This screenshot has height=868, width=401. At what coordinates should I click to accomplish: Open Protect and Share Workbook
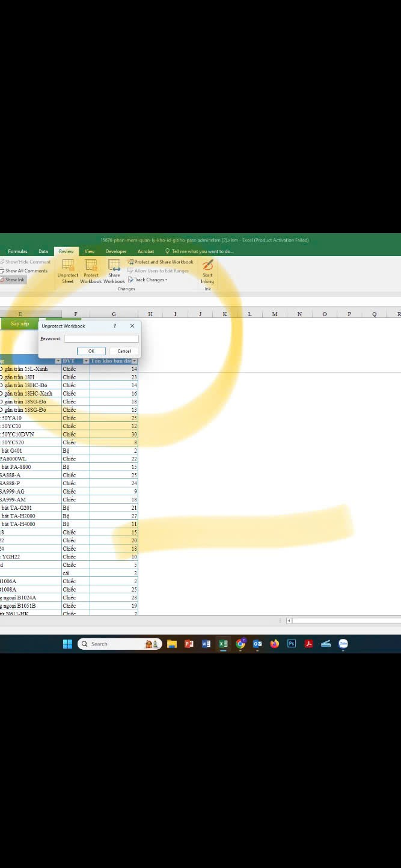[161, 262]
